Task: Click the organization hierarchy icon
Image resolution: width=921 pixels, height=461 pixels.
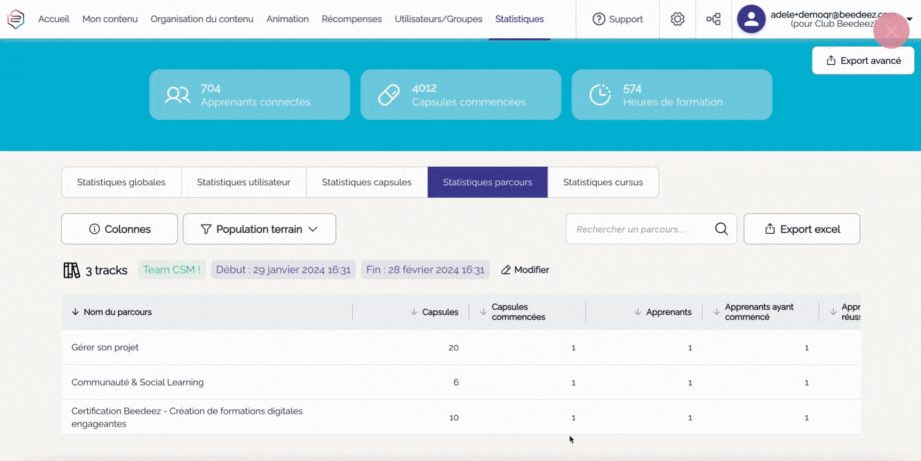Action: coord(713,19)
